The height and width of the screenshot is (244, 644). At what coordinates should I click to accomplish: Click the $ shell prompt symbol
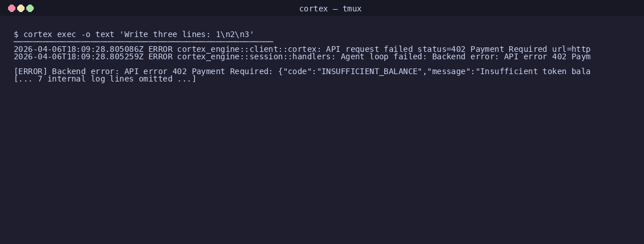pos(16,34)
